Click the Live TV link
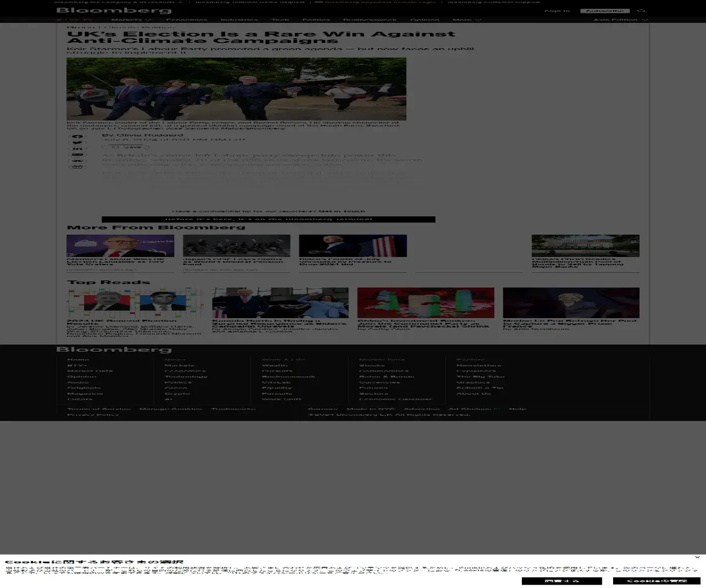Image resolution: width=706 pixels, height=588 pixels. (75, 20)
